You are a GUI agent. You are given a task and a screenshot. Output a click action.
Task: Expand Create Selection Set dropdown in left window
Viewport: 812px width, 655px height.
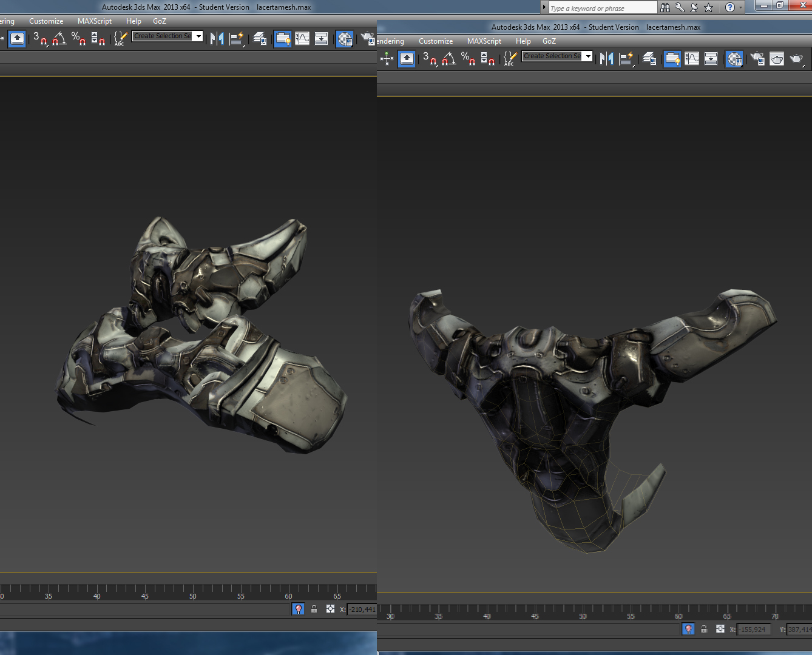(198, 36)
